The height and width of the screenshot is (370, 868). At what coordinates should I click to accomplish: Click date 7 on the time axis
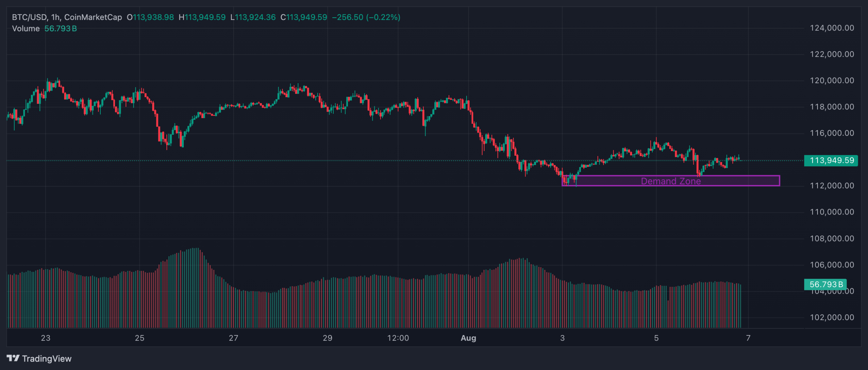pyautogui.click(x=748, y=338)
